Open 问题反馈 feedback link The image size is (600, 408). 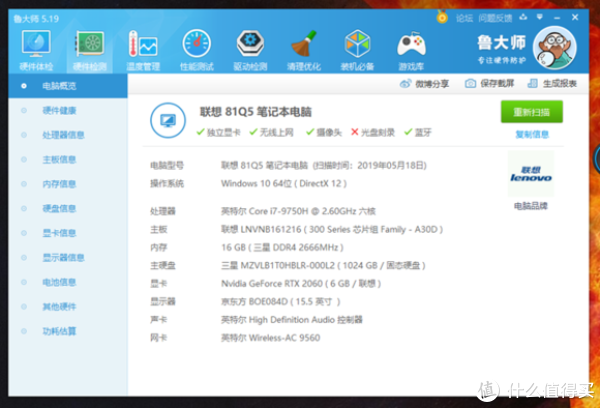coord(495,18)
